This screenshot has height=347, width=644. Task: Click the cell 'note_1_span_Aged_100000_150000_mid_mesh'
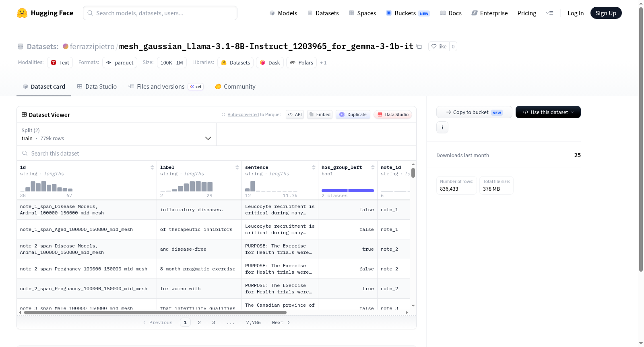tap(87, 229)
